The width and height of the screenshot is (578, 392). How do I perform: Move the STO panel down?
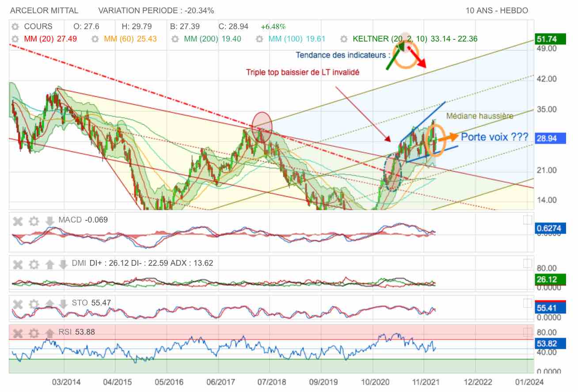click(63, 304)
